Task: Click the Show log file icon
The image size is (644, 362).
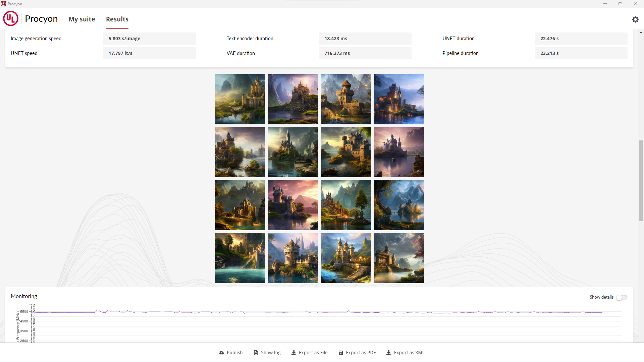Action: pos(255,352)
